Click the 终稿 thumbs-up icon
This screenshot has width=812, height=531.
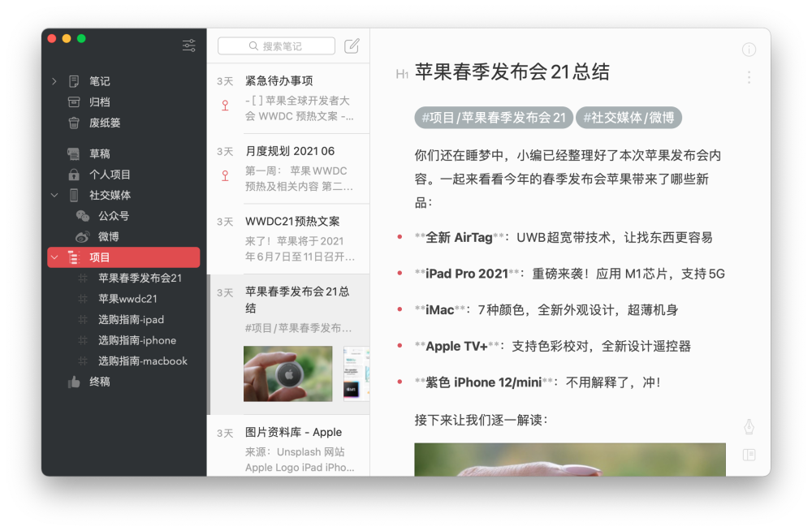[74, 382]
